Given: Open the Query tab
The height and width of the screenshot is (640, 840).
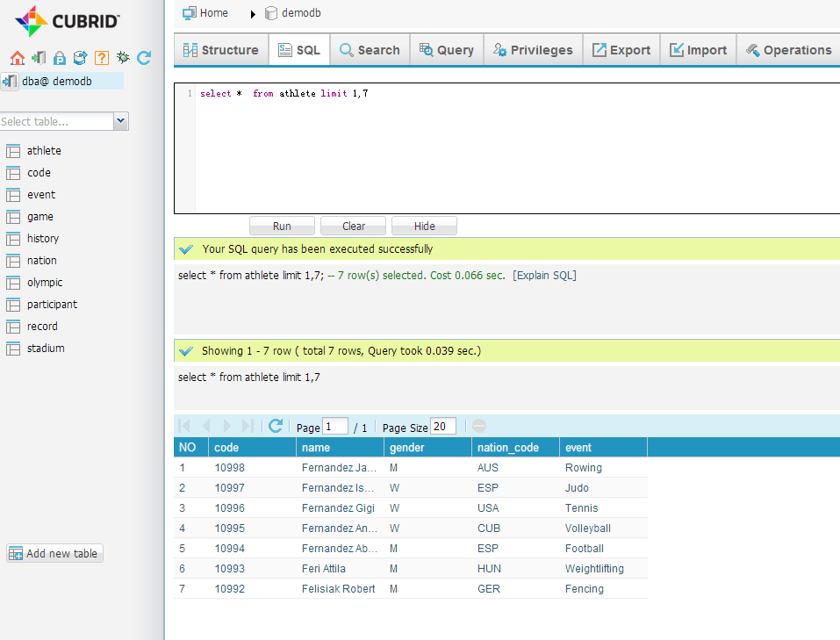Looking at the screenshot, I should pos(447,50).
